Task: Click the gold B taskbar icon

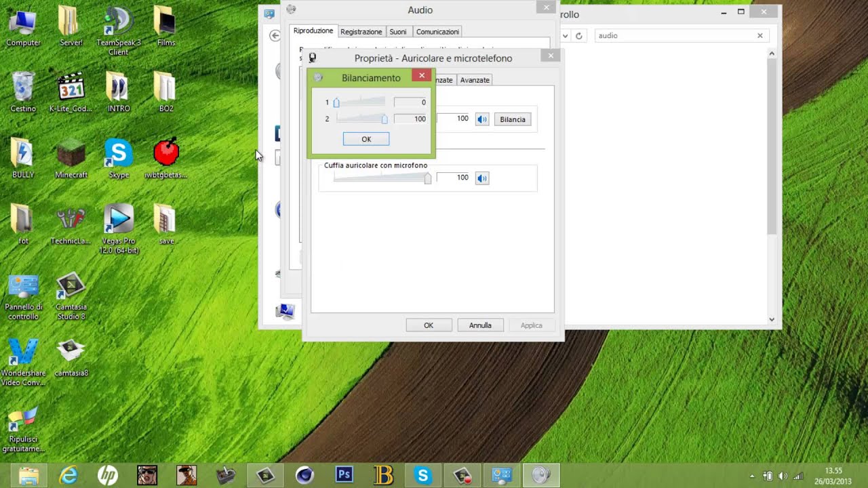Action: pos(383,476)
